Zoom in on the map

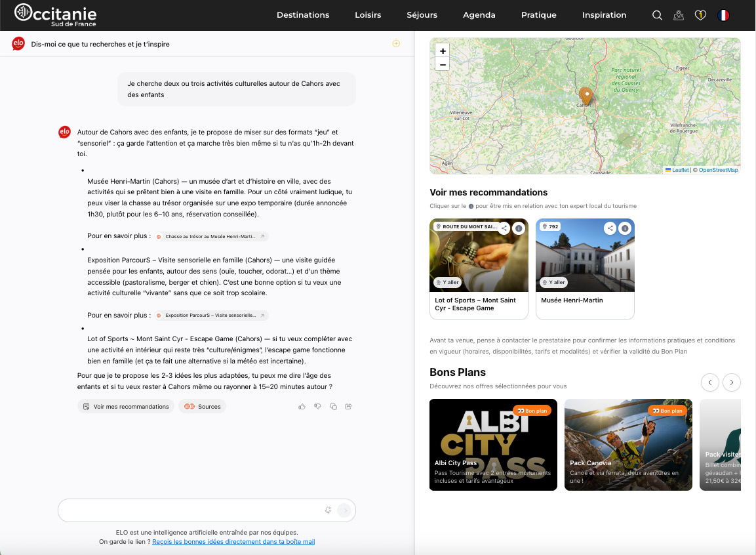[442, 51]
